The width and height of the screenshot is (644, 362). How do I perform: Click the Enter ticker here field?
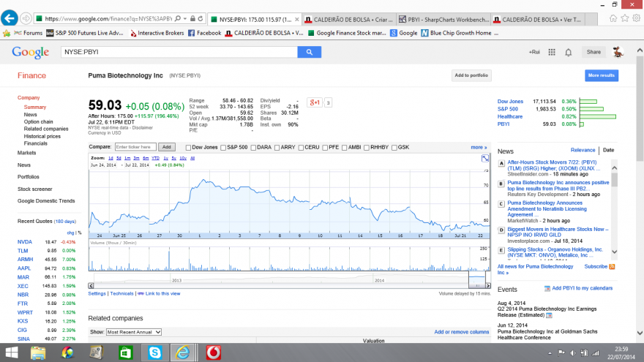(135, 147)
